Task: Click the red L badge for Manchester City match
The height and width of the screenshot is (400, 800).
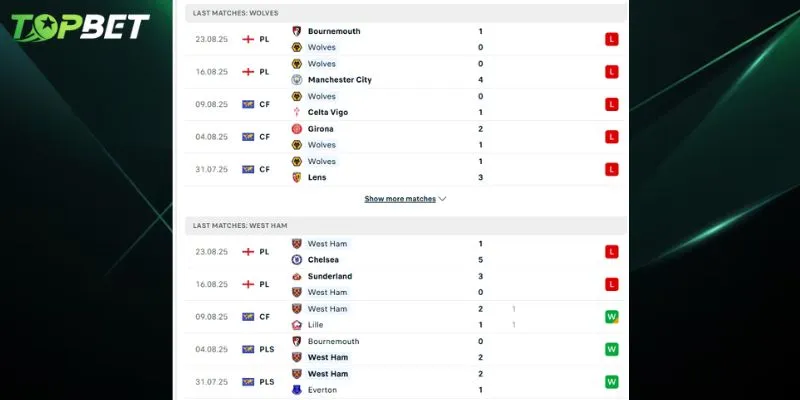Action: 611,72
